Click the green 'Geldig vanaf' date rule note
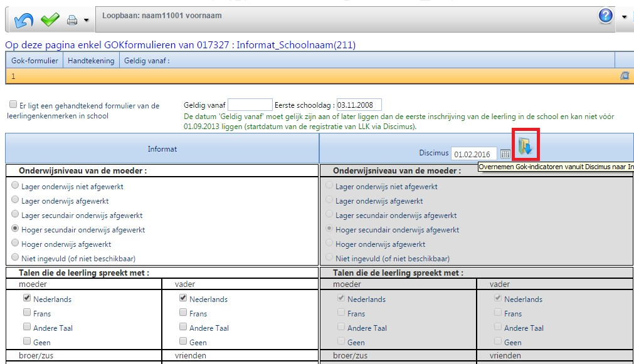 point(399,121)
